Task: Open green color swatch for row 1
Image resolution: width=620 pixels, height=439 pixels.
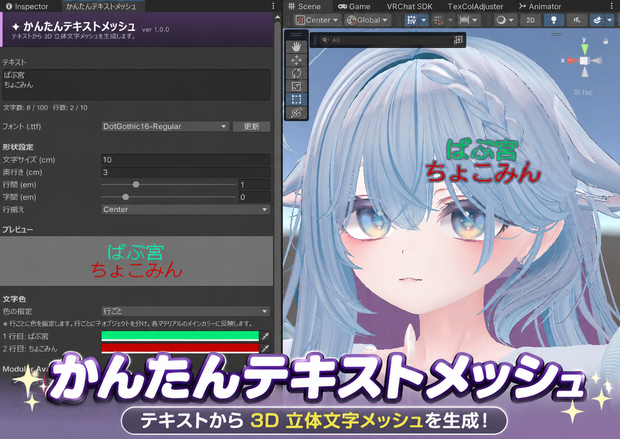Action: [180, 336]
